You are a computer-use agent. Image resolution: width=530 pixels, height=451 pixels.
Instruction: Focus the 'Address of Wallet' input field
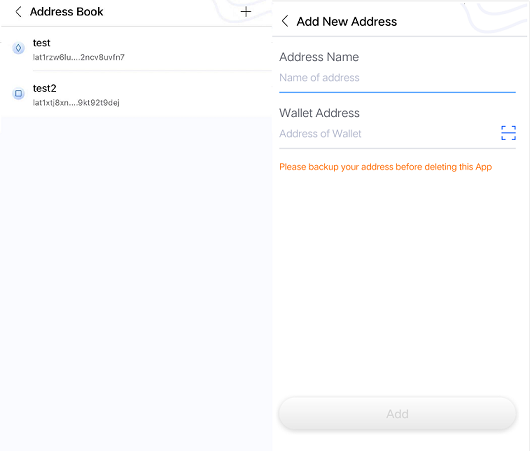click(389, 134)
